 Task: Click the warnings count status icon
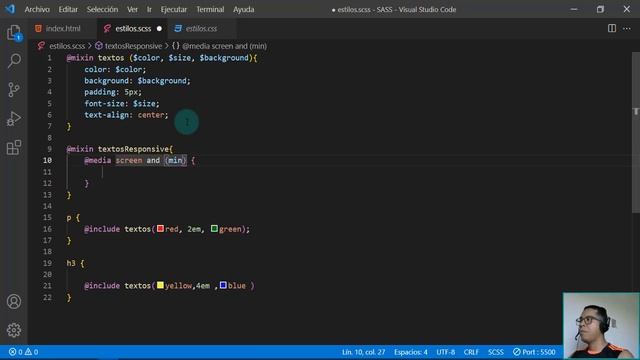(31, 352)
